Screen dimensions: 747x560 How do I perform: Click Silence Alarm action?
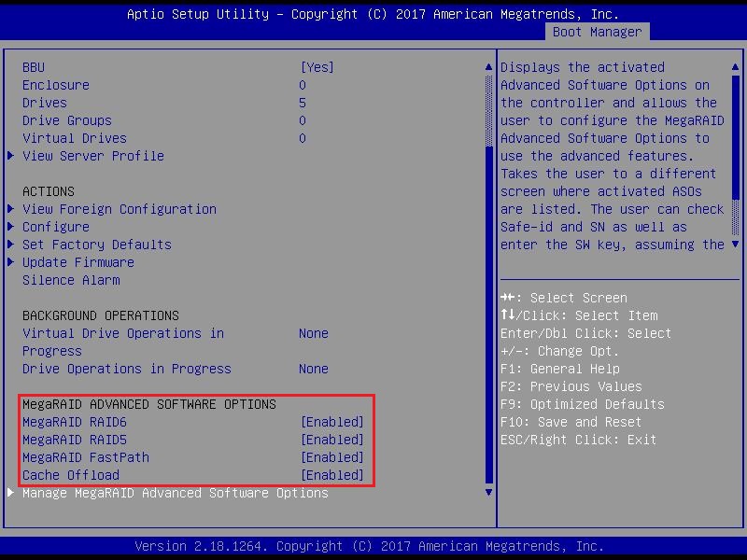(x=71, y=280)
